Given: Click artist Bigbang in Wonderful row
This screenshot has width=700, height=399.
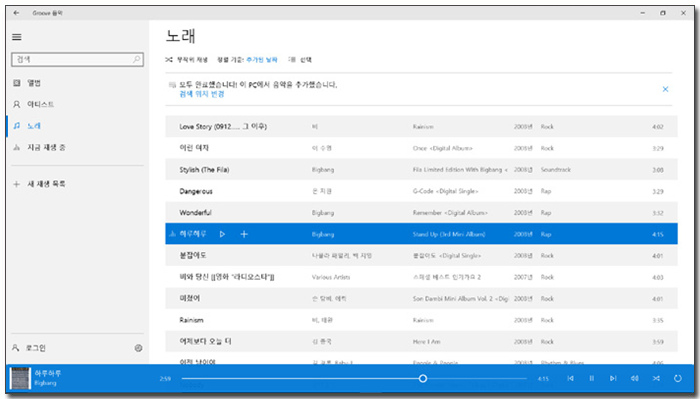Looking at the screenshot, I should click(323, 212).
